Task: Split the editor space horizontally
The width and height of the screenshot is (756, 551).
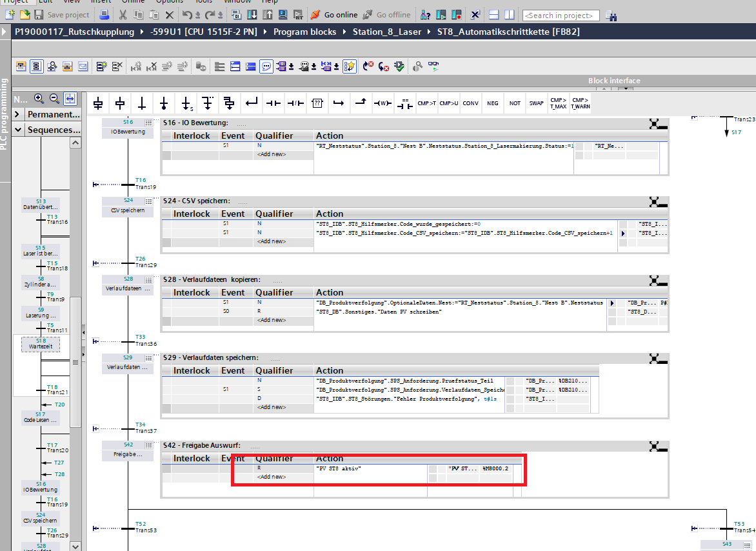Action: point(493,14)
